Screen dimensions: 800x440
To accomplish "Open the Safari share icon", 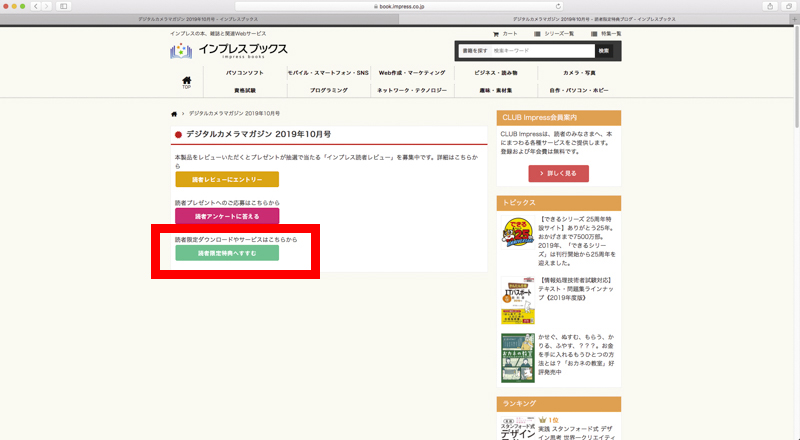I will [770, 6].
